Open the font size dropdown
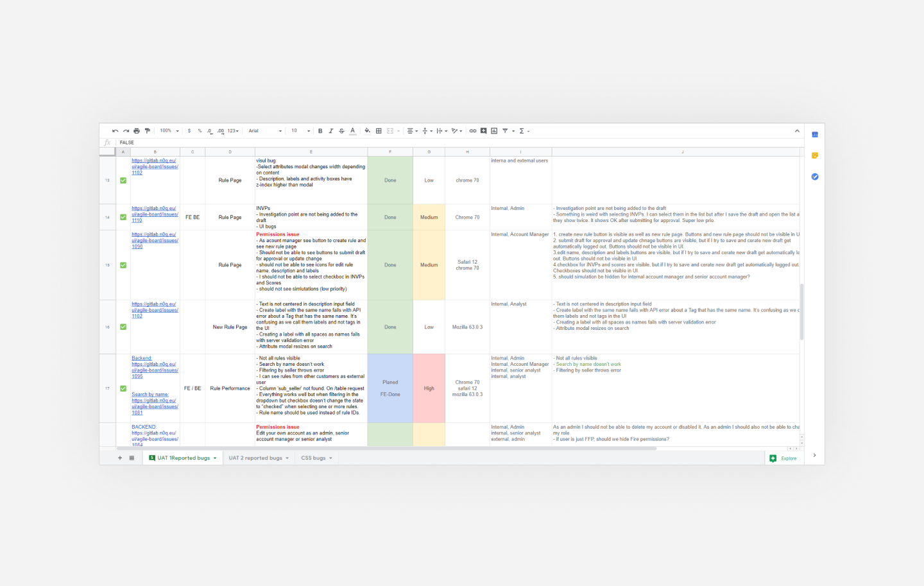 tap(300, 131)
